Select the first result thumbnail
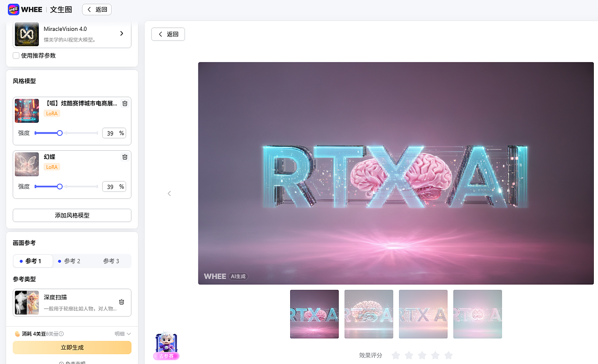The image size is (598, 364). [314, 314]
